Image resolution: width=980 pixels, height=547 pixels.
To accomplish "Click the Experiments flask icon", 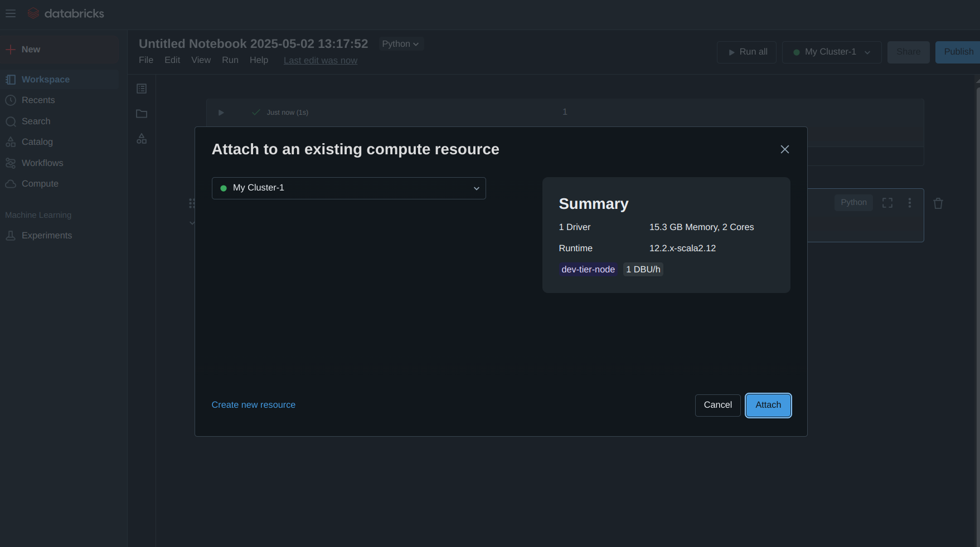I will (11, 236).
